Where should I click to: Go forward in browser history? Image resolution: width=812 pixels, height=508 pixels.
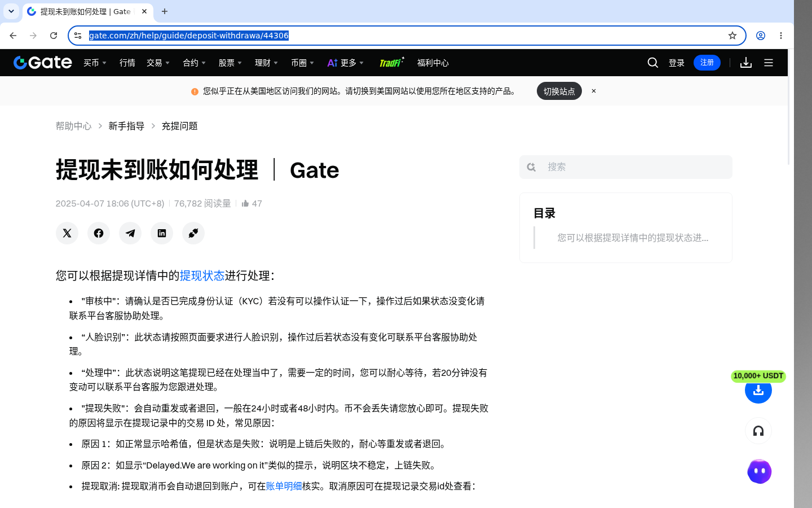[33, 36]
